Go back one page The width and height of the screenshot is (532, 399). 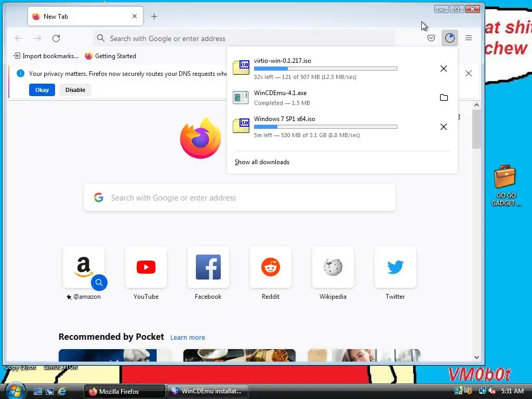(19, 38)
